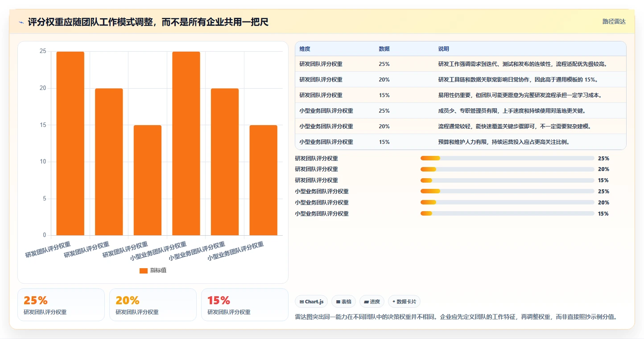Select the Chart.js chip

311,302
